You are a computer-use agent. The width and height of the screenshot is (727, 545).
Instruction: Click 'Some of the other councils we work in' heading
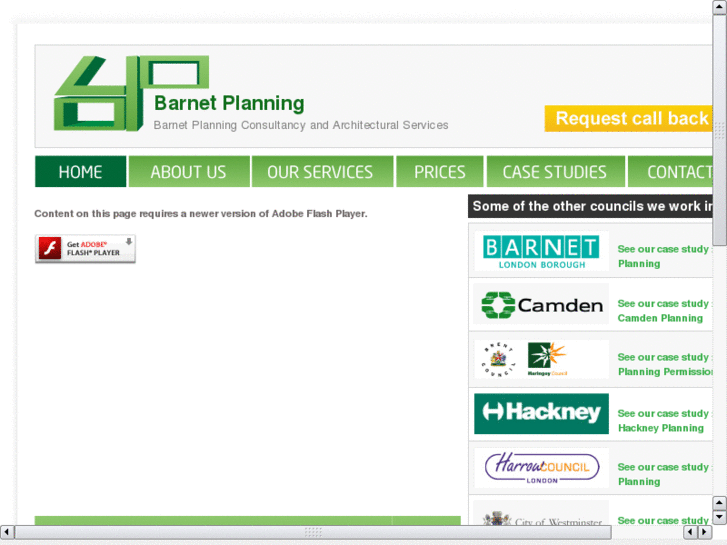[590, 206]
